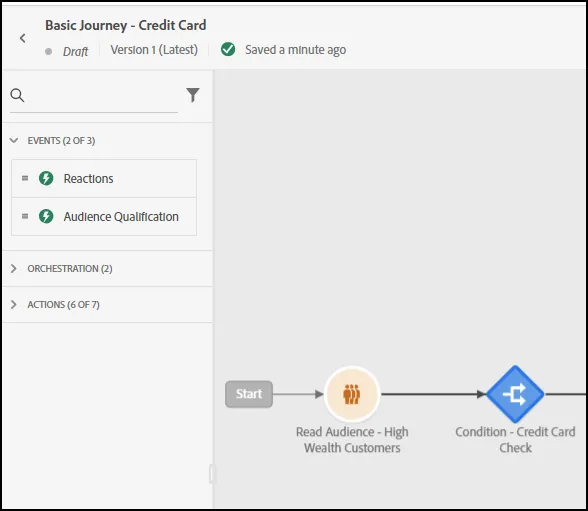Click the EVENTS (2 OF 3) header
The image size is (588, 511).
(61, 141)
